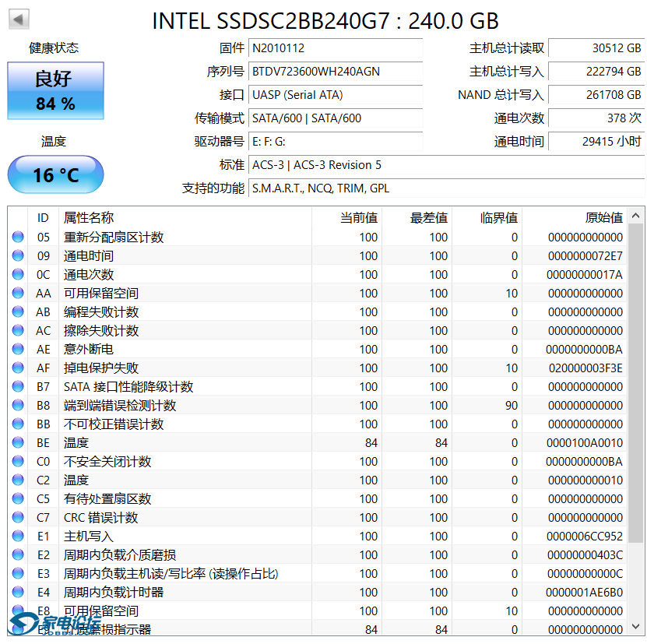
Task: Click the SATA 接口性能降级计数 attribute name
Action: 128,387
